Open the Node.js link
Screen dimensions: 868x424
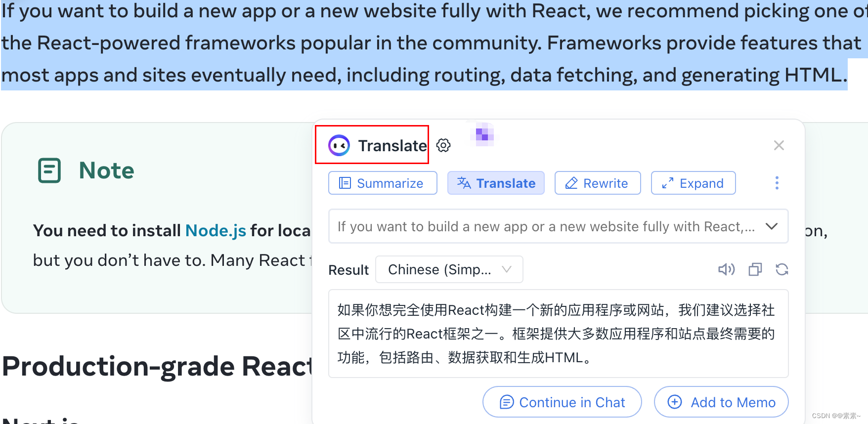(216, 231)
